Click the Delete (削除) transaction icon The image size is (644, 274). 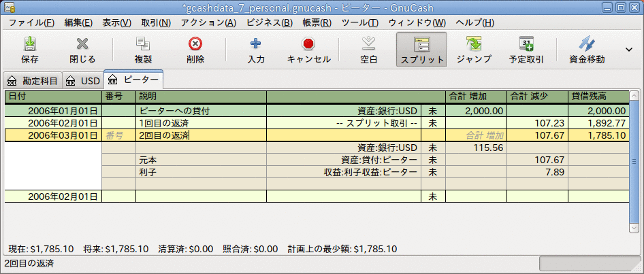tap(195, 50)
